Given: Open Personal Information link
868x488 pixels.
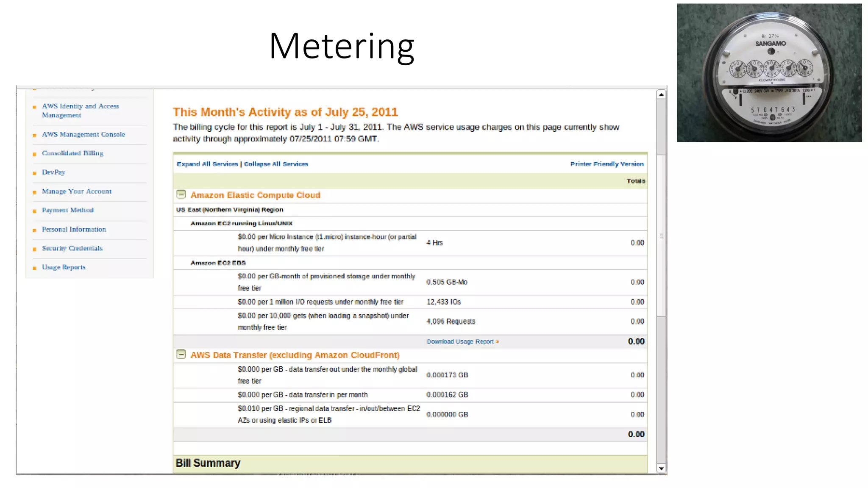Looking at the screenshot, I should pos(74,229).
